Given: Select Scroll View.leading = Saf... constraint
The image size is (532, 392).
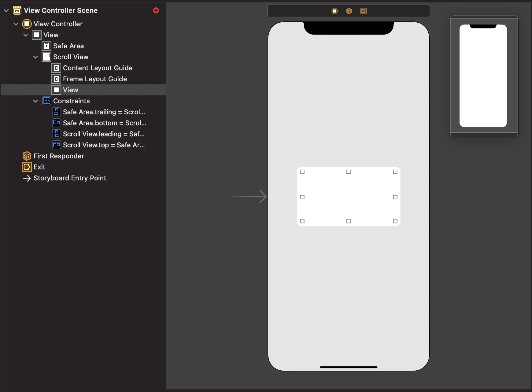Looking at the screenshot, I should (x=104, y=134).
